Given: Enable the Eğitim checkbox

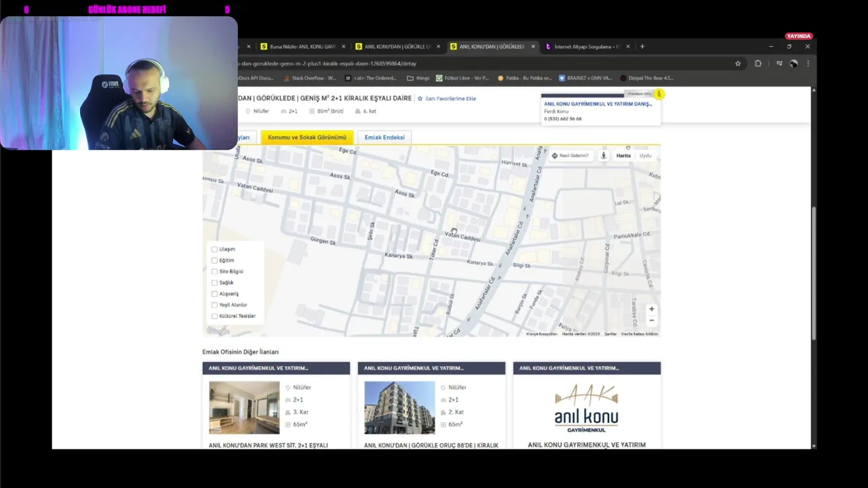Looking at the screenshot, I should coord(214,260).
